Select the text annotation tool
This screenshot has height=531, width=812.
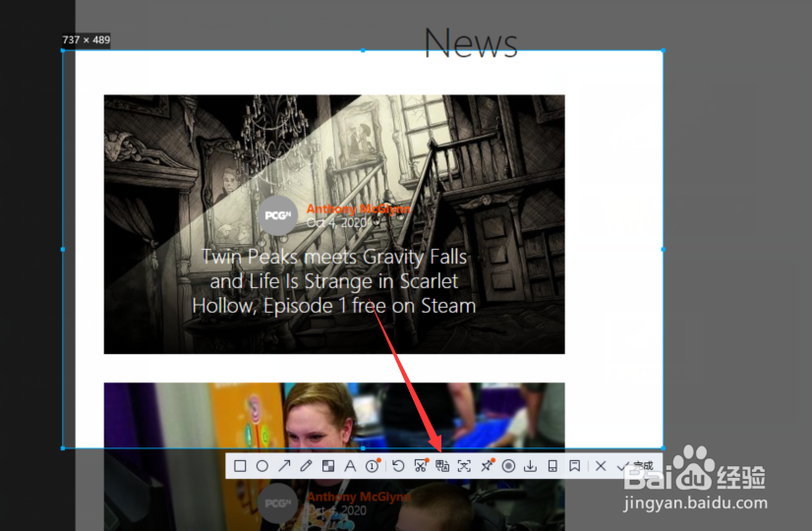click(350, 466)
